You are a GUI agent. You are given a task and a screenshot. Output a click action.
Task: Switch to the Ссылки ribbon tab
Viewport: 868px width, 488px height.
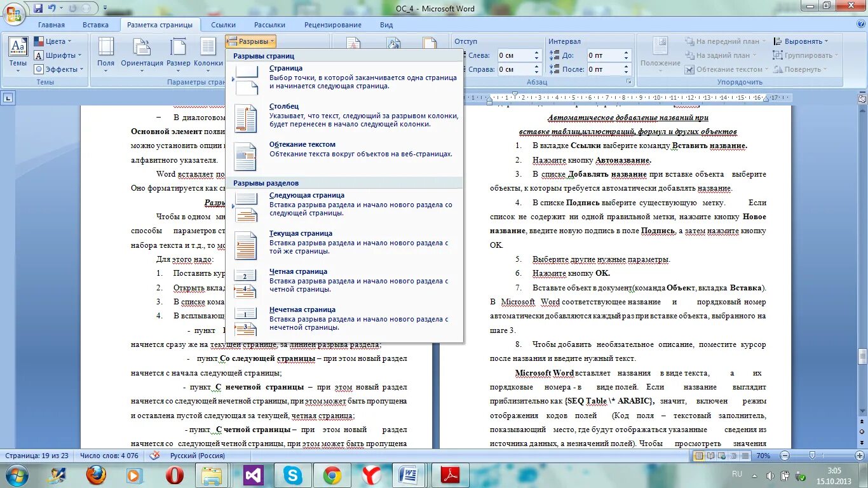click(x=224, y=25)
